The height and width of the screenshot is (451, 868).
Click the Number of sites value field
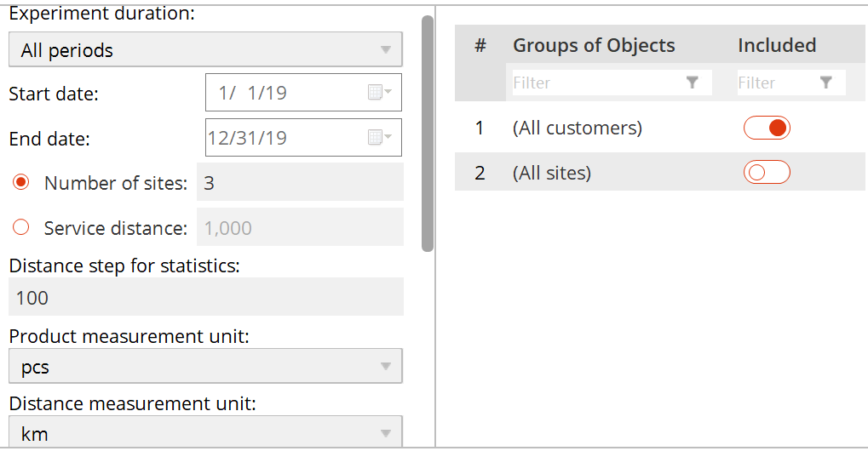pos(300,182)
